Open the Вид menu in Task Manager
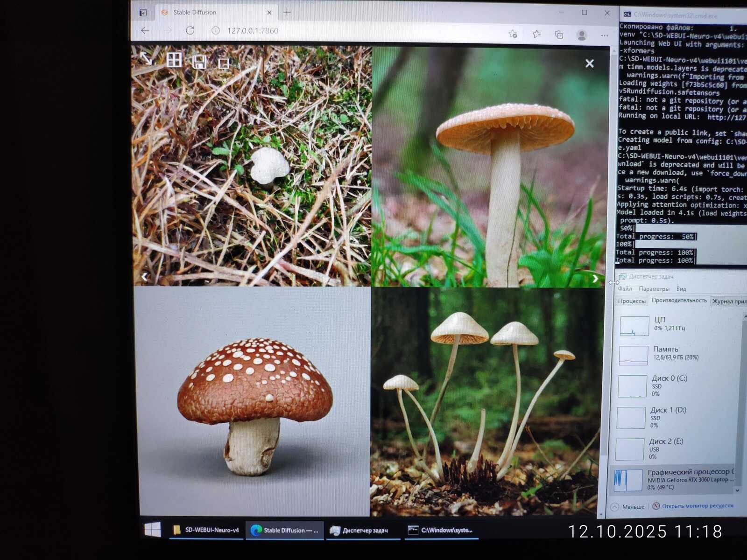Viewport: 747px width, 560px height. click(x=681, y=289)
